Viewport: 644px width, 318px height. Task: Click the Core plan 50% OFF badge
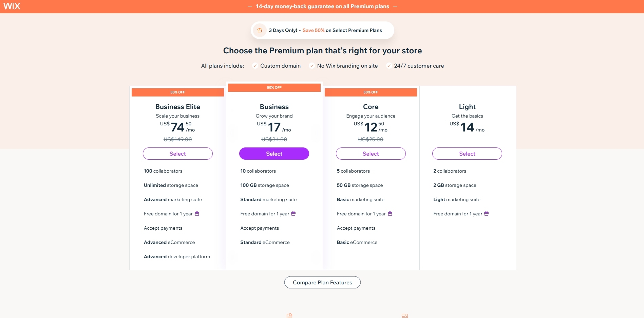point(371,92)
